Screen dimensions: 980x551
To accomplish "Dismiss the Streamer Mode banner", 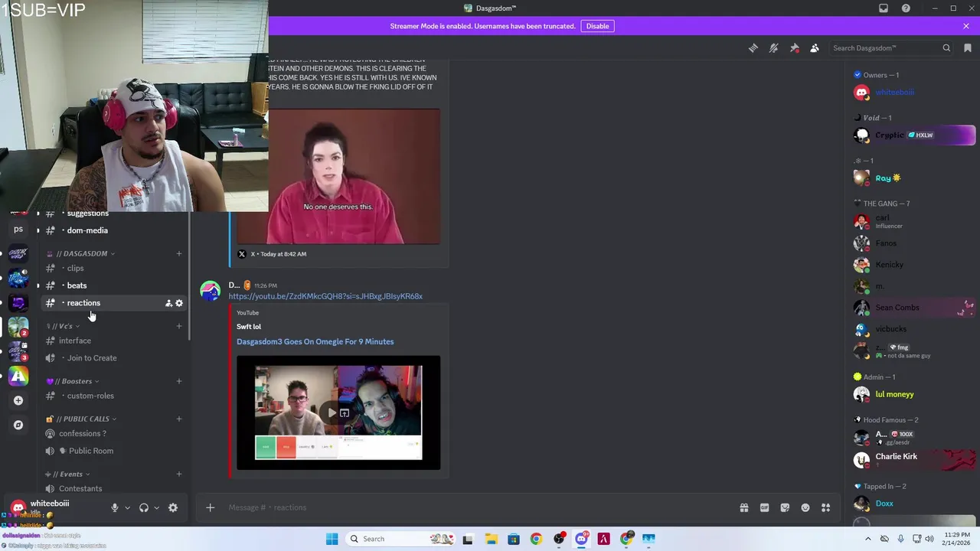I will (966, 26).
